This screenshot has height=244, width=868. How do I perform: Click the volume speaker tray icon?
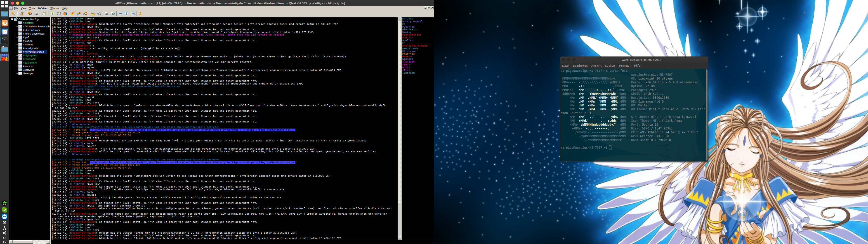tap(4, 233)
